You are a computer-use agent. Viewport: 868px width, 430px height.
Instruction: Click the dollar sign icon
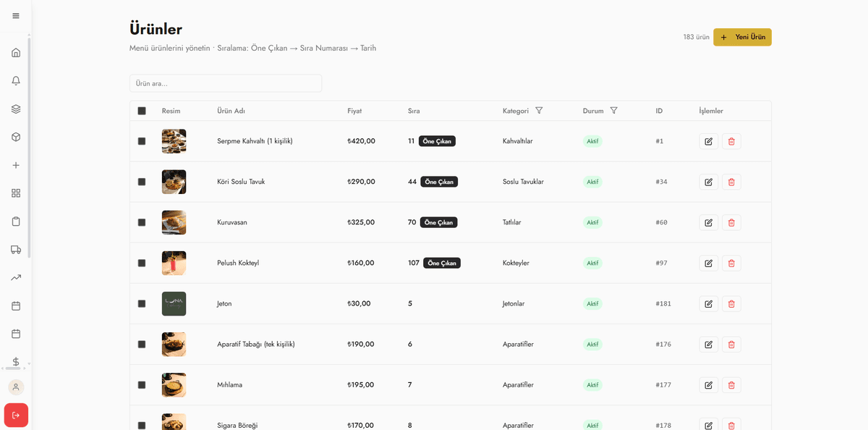coord(16,361)
